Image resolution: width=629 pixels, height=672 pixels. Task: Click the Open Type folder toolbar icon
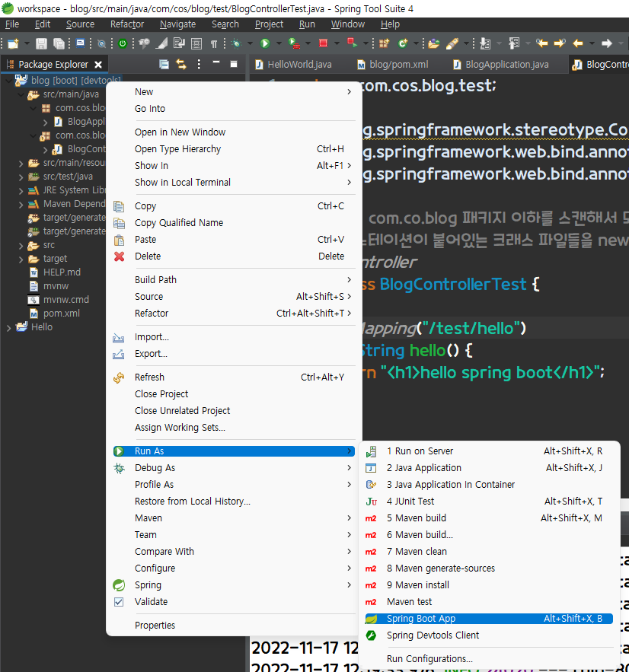pos(434,43)
